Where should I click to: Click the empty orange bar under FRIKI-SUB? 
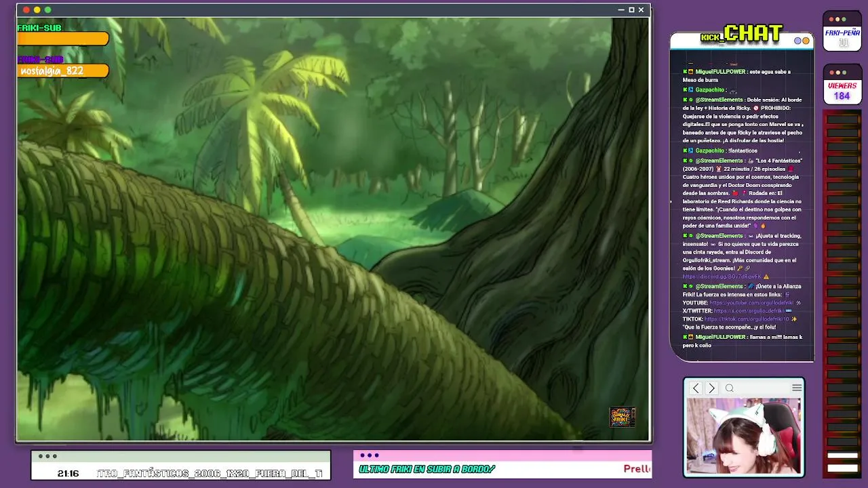63,39
